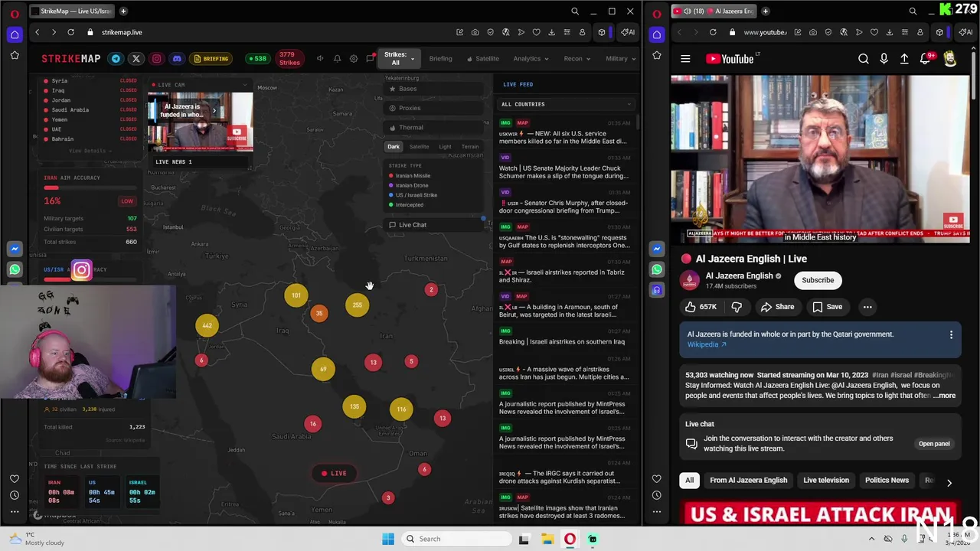Reload the strikemap.live page
This screenshot has width=980, height=551.
click(x=70, y=32)
